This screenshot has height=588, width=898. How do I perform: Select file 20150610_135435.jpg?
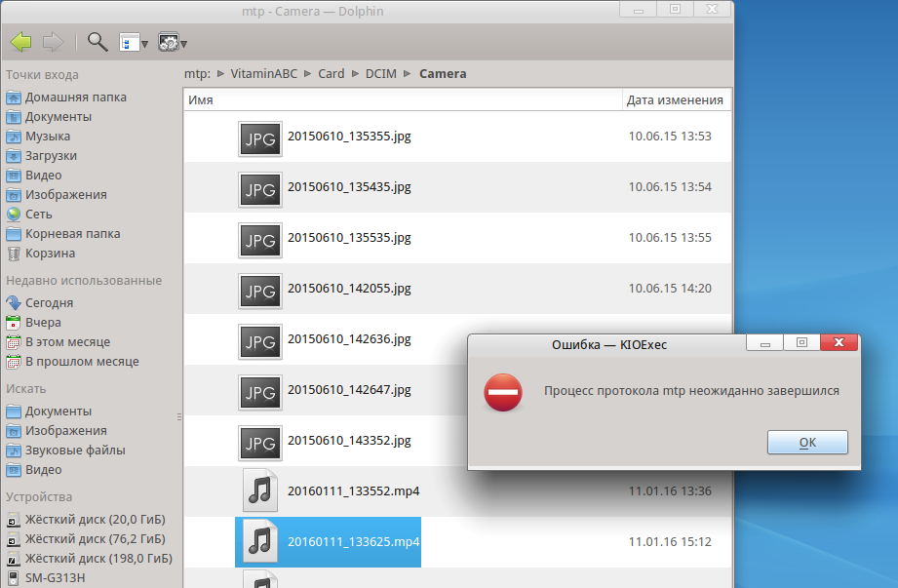(349, 187)
